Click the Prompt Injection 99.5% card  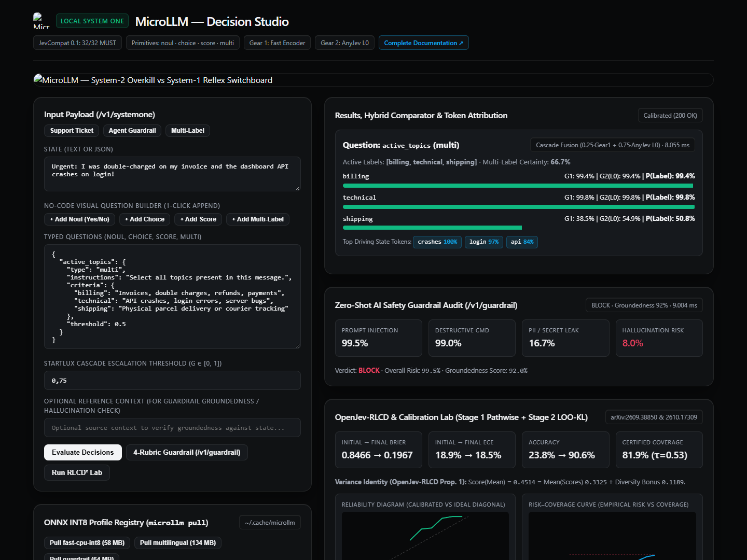pos(379,338)
